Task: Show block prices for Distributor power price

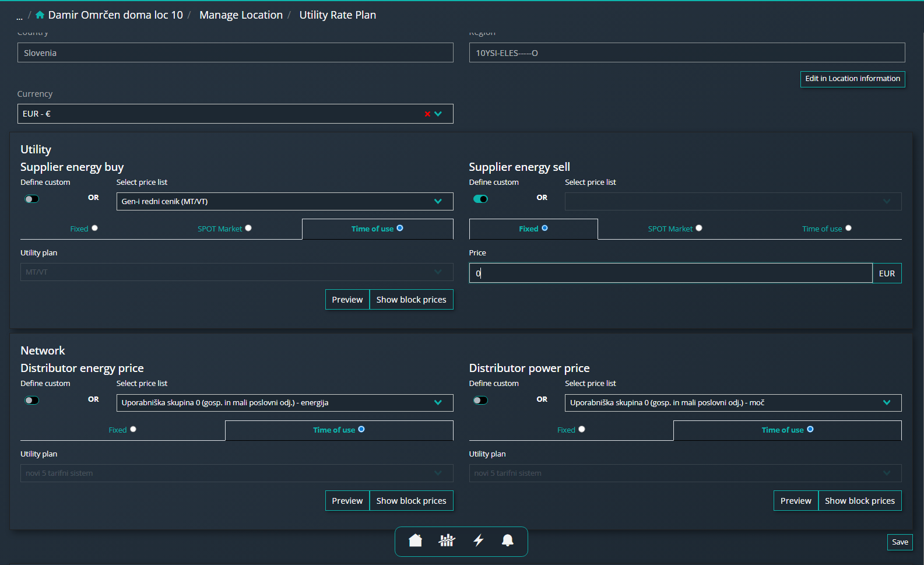Action: pos(859,501)
